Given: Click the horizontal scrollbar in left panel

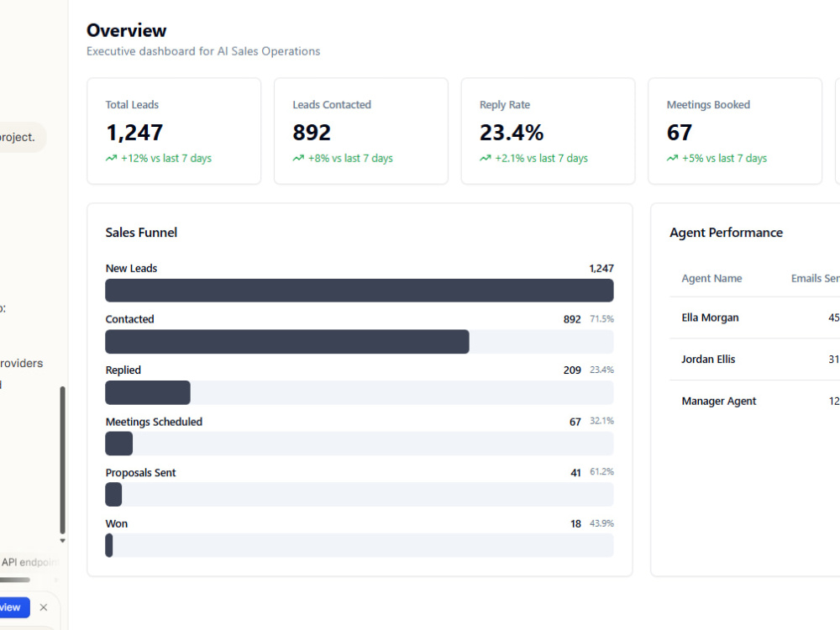Looking at the screenshot, I should click(x=15, y=579).
